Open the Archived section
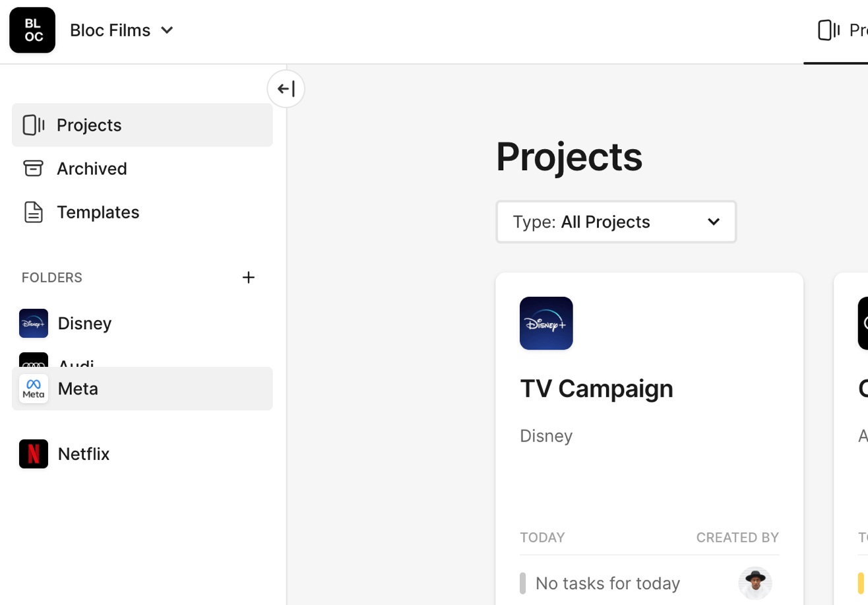 coord(92,169)
